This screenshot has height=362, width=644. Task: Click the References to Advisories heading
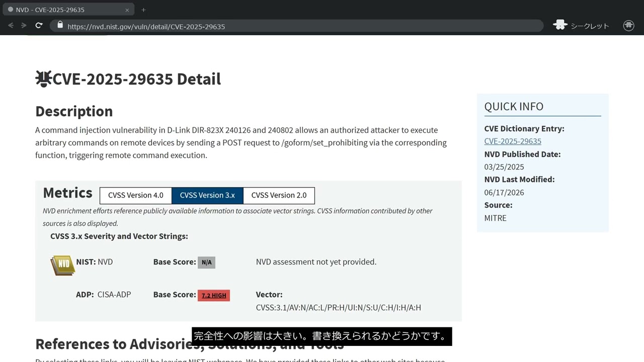point(190,344)
